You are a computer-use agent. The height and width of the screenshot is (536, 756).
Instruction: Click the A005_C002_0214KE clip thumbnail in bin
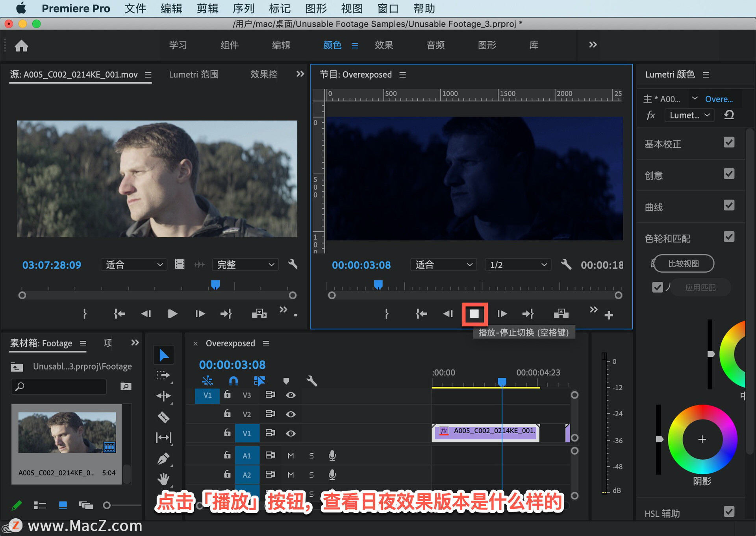[67, 432]
